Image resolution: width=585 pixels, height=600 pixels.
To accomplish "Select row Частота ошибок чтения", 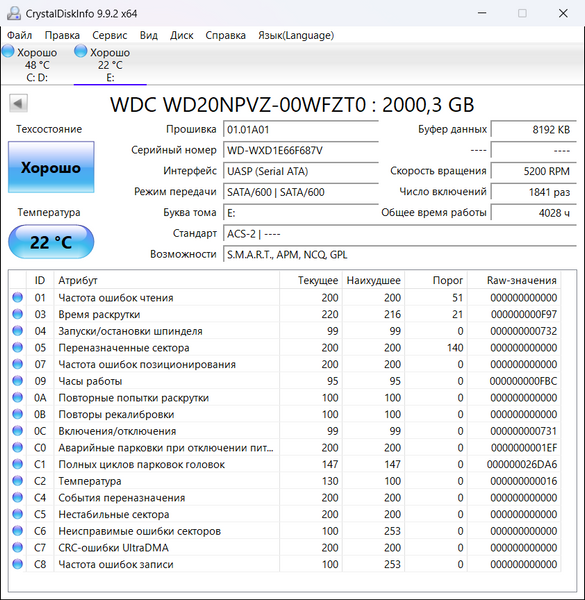I will [x=285, y=297].
